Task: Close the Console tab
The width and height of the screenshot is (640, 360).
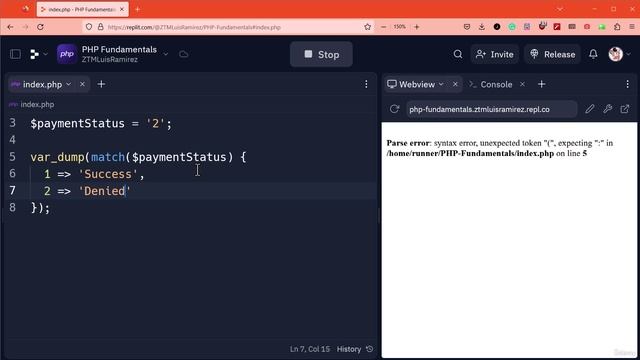Action: pyautogui.click(x=522, y=84)
